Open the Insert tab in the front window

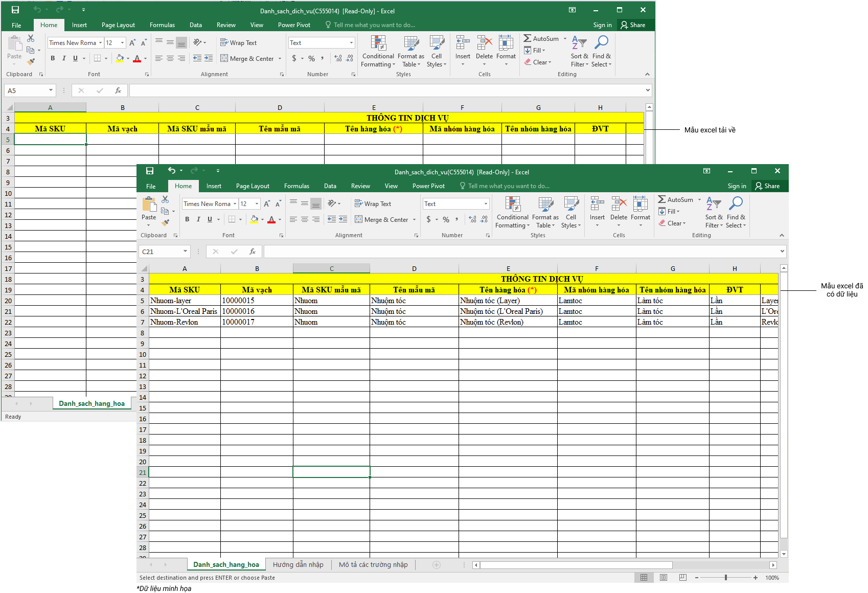pyautogui.click(x=214, y=186)
